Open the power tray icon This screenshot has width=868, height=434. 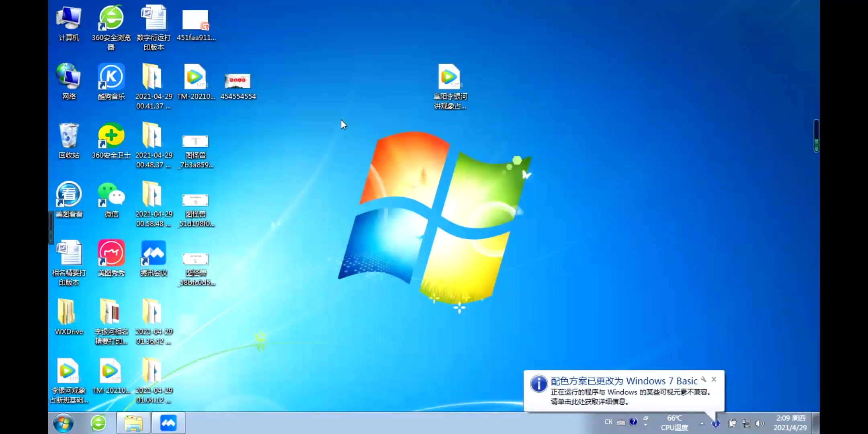[x=732, y=423]
